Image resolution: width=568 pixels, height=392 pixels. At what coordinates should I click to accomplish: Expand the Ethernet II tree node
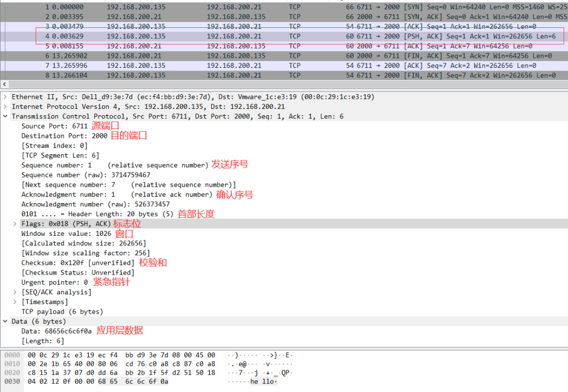coord(5,97)
